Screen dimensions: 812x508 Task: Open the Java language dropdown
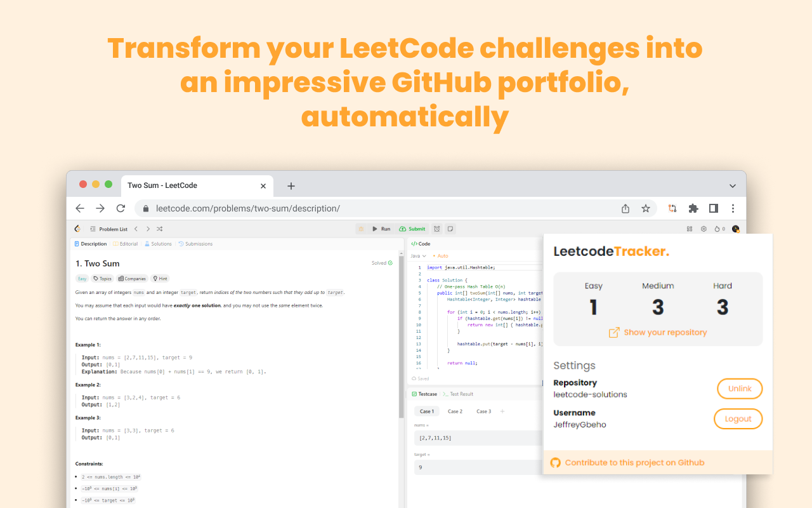click(x=416, y=255)
